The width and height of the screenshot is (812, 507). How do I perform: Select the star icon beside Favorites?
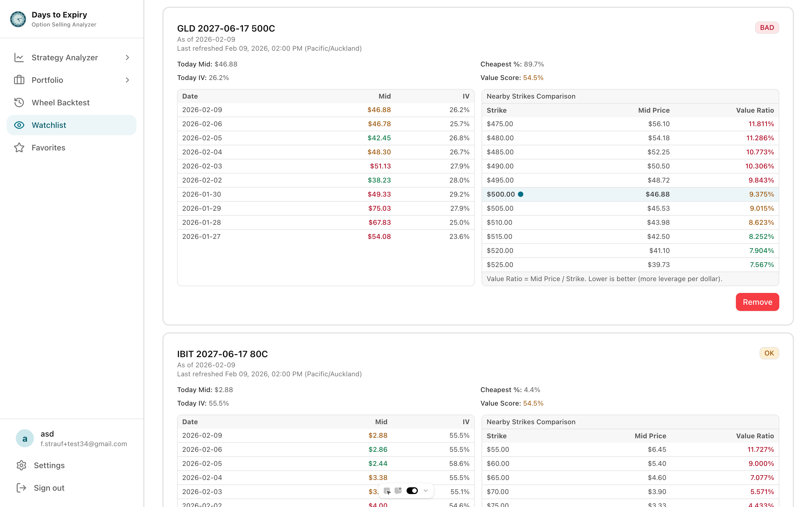tap(19, 148)
